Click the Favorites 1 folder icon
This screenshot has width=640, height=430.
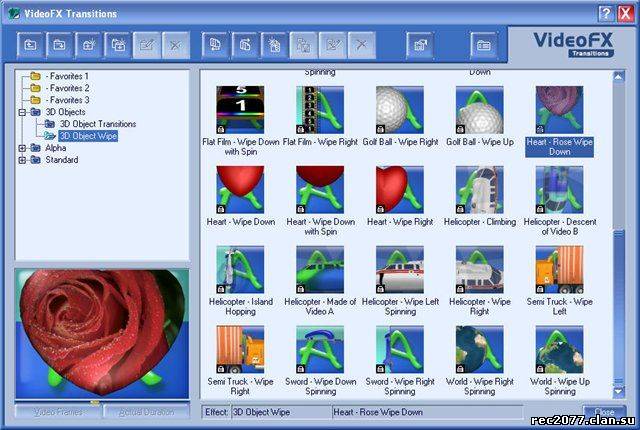(x=36, y=76)
